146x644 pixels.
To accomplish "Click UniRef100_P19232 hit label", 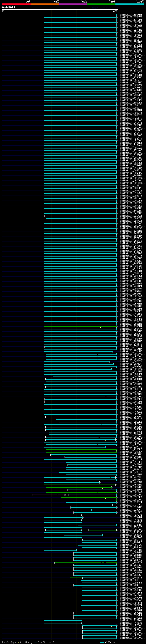I will pos(131,515).
